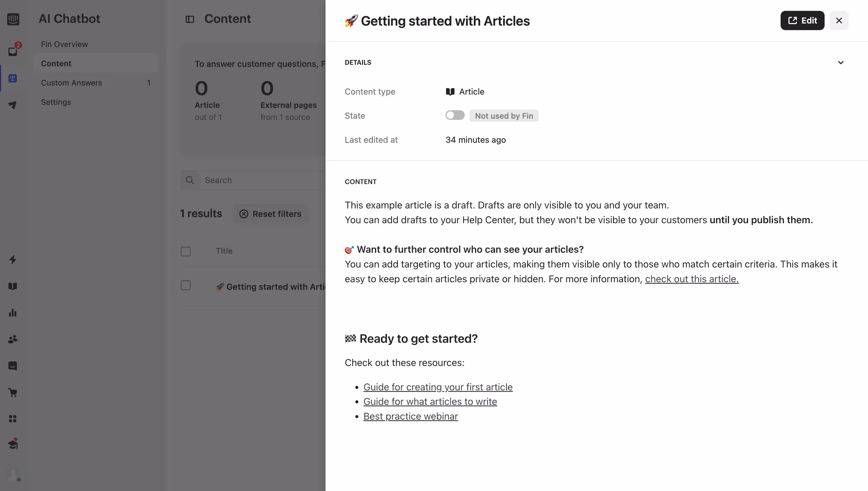
Task: Toggle the Content panel sidebar collapse icon
Action: click(x=190, y=19)
